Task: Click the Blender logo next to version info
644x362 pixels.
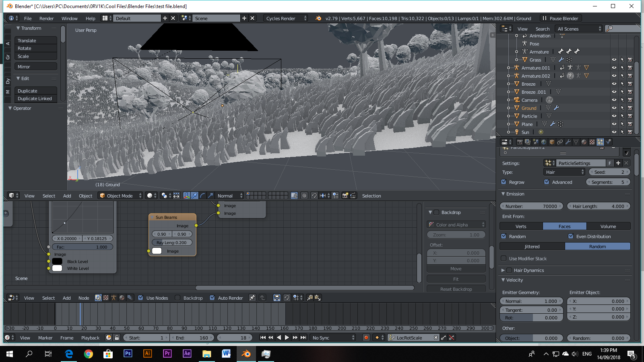Action: pyautogui.click(x=318, y=18)
